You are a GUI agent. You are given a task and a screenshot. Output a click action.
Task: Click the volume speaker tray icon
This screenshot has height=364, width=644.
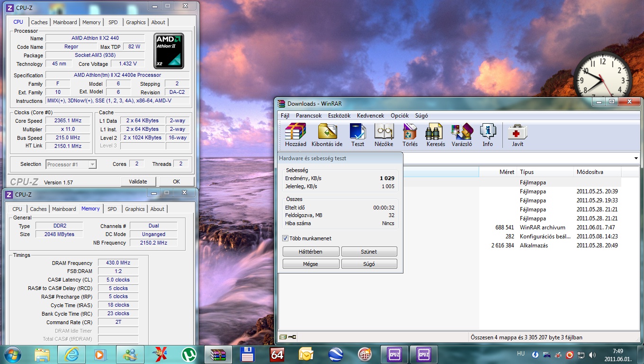pyautogui.click(x=592, y=355)
